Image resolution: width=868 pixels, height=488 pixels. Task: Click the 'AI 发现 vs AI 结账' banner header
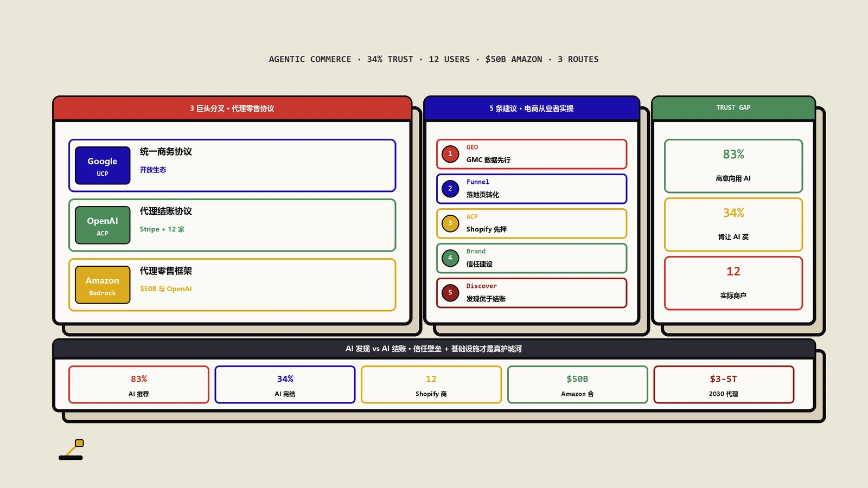pos(434,349)
